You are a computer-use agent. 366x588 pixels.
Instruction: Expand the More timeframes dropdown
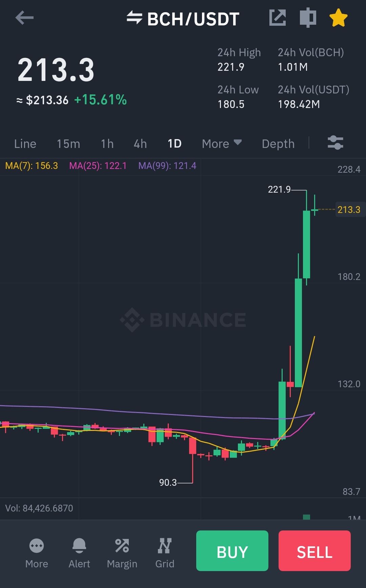tap(222, 144)
